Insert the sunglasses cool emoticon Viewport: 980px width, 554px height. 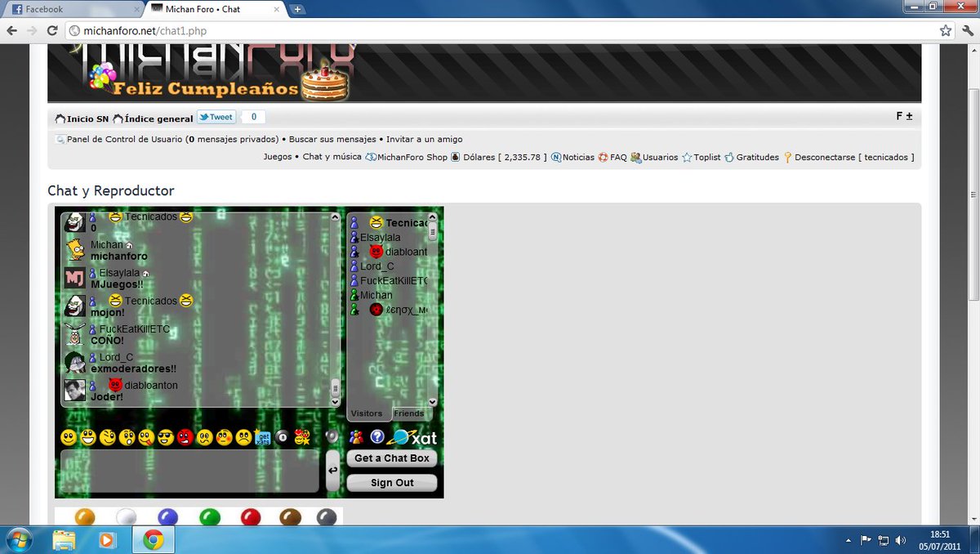click(166, 437)
